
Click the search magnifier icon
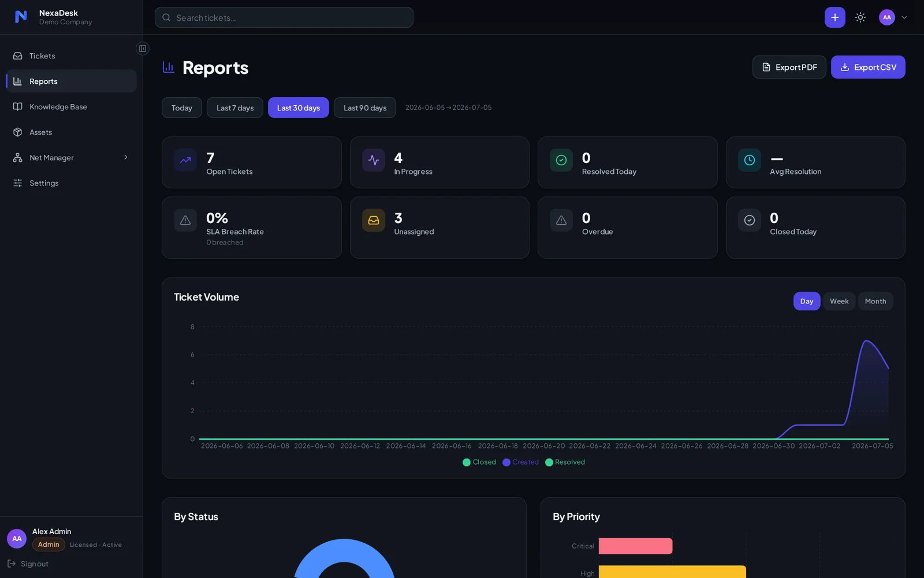click(x=166, y=17)
